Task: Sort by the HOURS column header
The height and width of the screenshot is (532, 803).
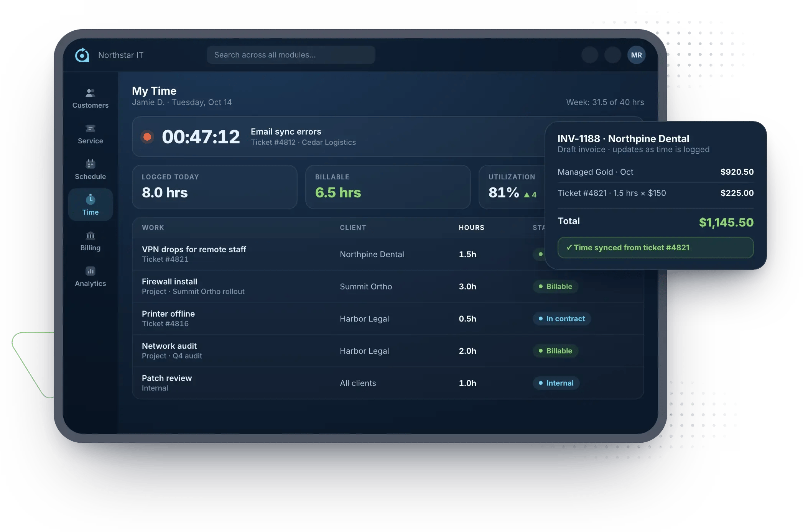Action: pyautogui.click(x=472, y=228)
